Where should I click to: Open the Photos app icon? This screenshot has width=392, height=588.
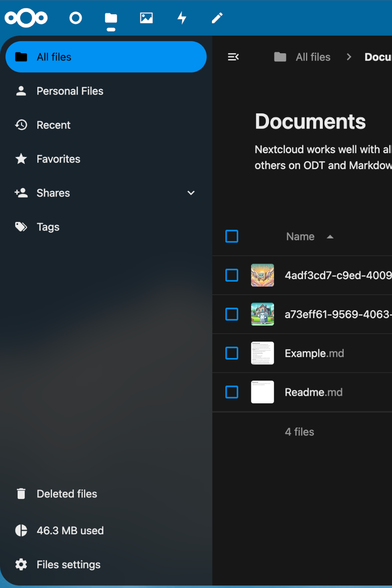pyautogui.click(x=146, y=18)
